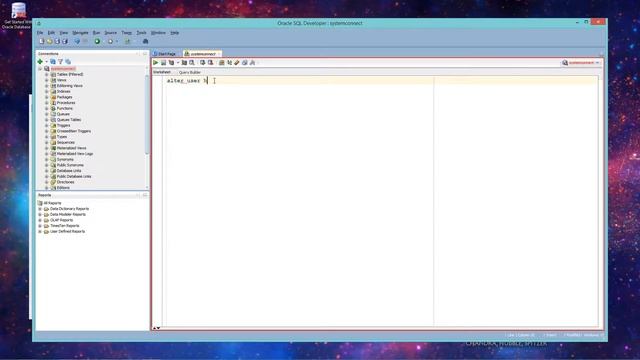Image resolution: width=640 pixels, height=360 pixels.
Task: Open the View menu
Action: (64, 33)
